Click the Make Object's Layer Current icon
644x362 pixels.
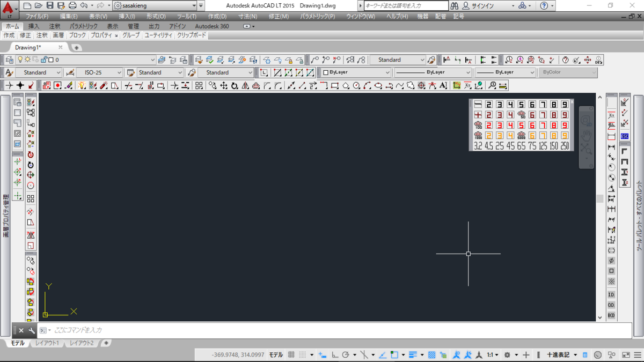(x=162, y=60)
